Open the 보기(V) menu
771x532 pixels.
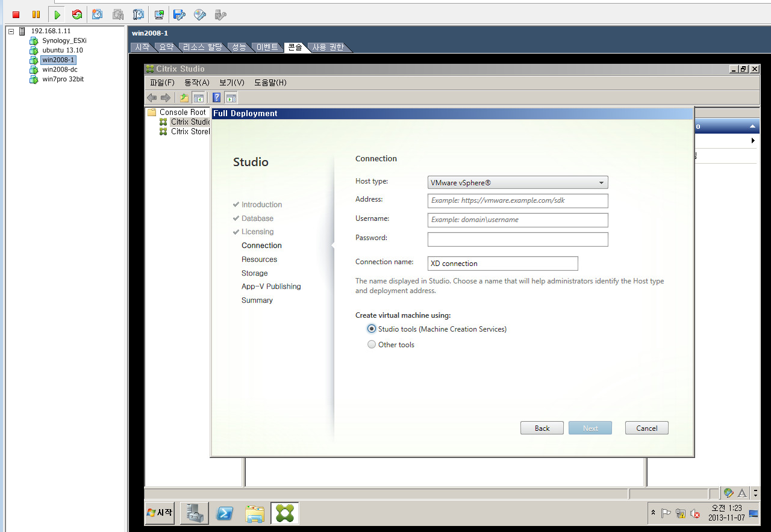coord(232,82)
